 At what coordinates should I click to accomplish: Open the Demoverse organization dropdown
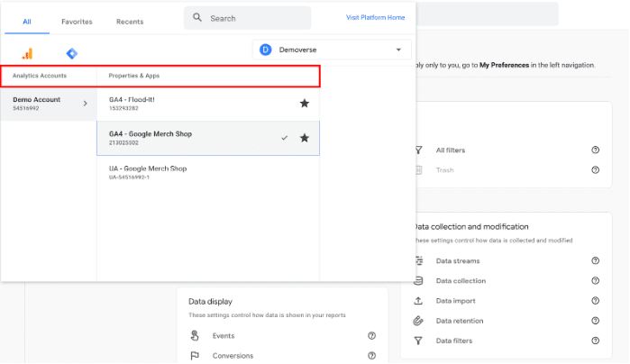[x=332, y=50]
